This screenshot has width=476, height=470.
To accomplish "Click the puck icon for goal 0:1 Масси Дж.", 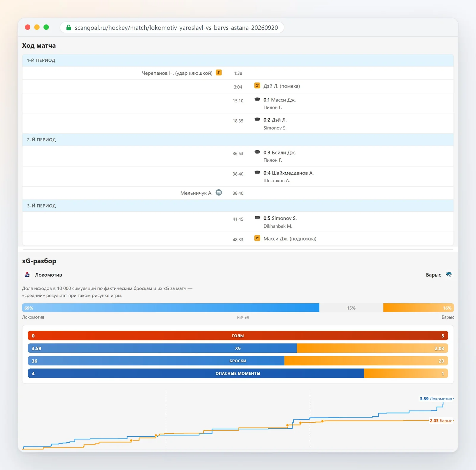I will pyautogui.click(x=257, y=99).
